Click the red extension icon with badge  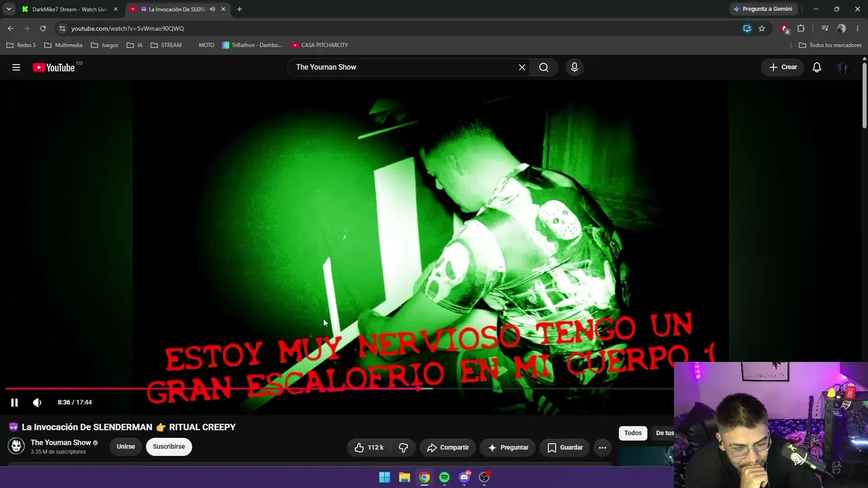pos(785,28)
